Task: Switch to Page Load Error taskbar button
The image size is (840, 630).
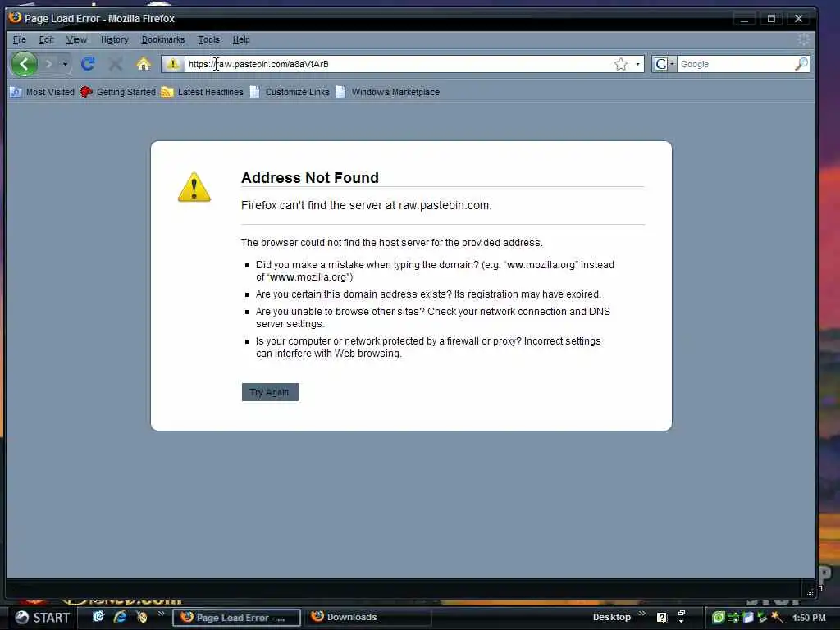Action: point(237,617)
